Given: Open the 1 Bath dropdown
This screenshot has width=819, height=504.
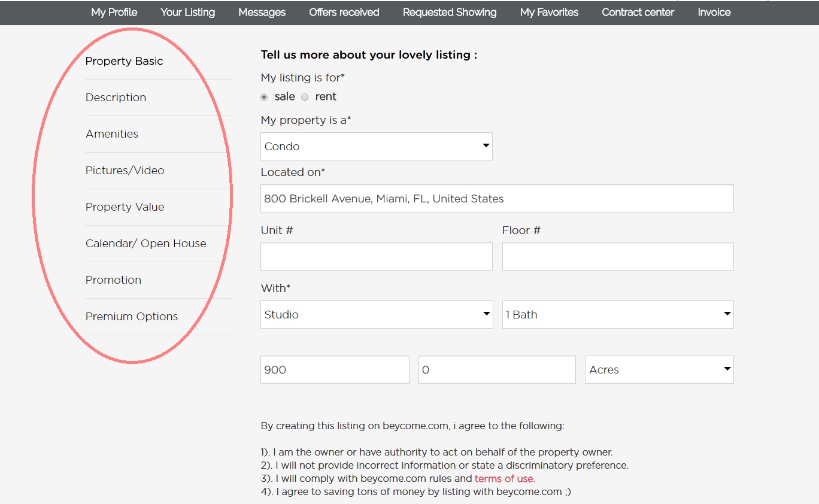Looking at the screenshot, I should [x=618, y=314].
